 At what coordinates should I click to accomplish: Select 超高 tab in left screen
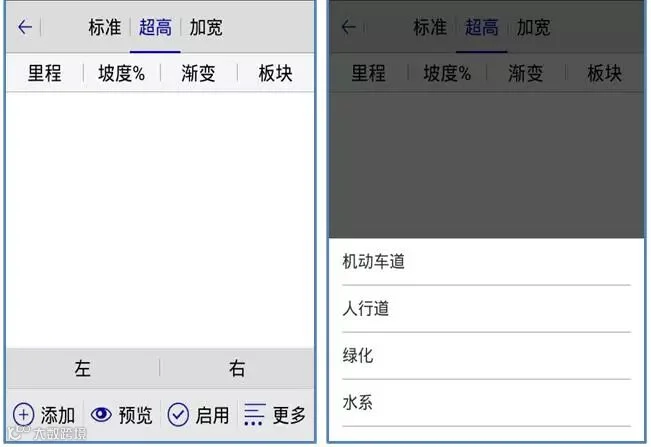click(x=155, y=28)
